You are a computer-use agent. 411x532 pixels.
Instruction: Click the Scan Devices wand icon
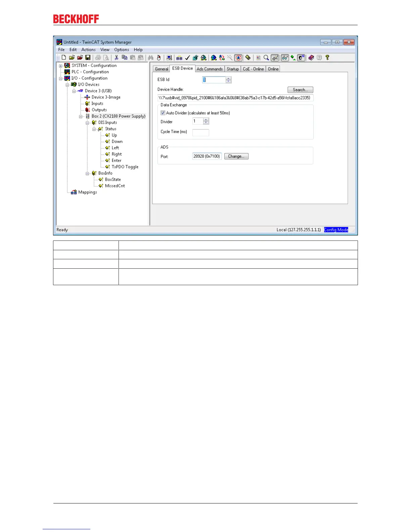tap(230, 58)
